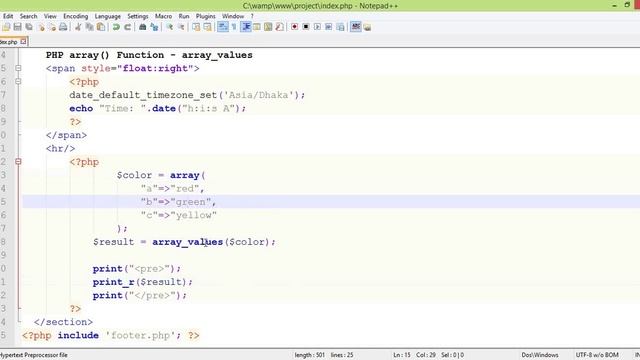Open Find with the binoculars icon
The image size is (640, 360).
pyautogui.click(x=142, y=27)
